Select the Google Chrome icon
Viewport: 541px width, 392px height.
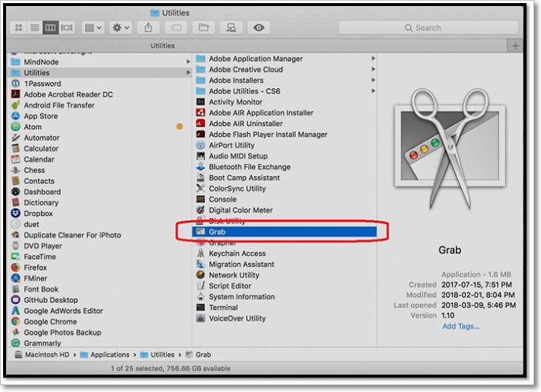pyautogui.click(x=15, y=322)
